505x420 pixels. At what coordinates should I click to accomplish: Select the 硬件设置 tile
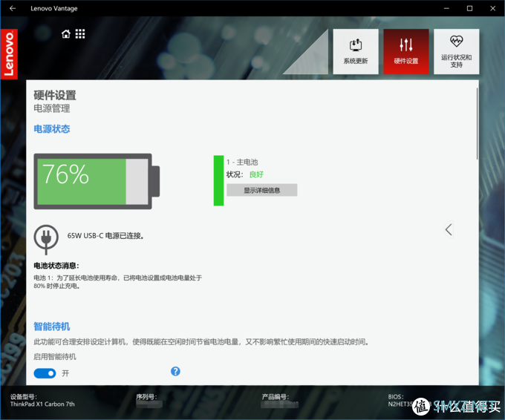pyautogui.click(x=406, y=51)
